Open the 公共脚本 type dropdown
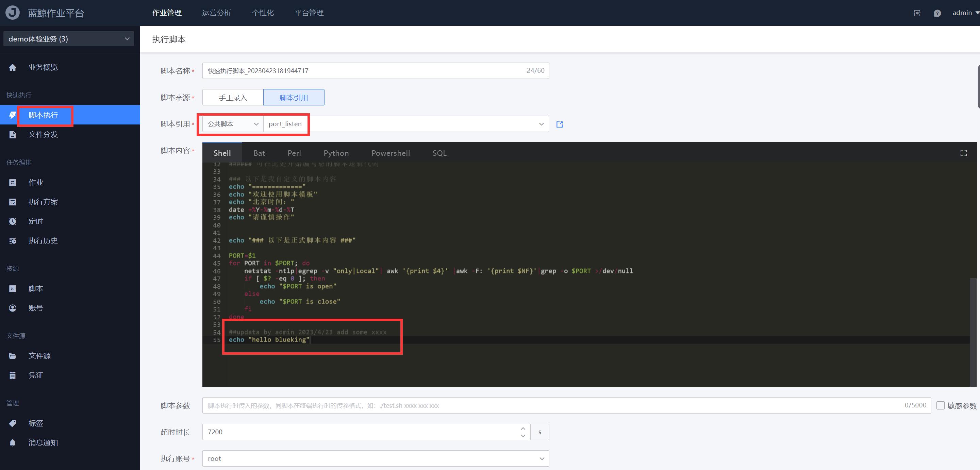Viewport: 980px width, 470px height. click(233, 124)
